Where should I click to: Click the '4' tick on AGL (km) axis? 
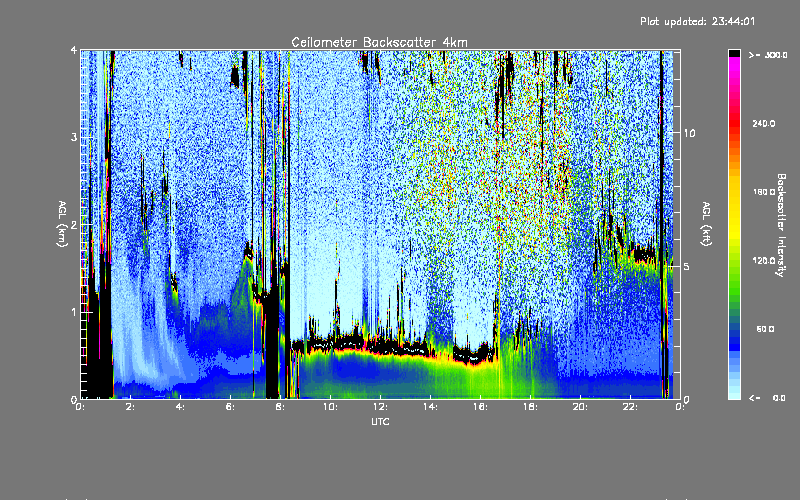pos(74,50)
